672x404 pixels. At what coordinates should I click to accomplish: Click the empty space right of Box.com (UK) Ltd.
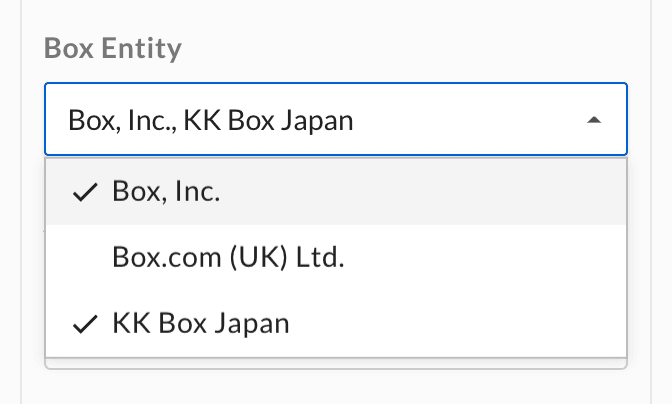(484, 257)
